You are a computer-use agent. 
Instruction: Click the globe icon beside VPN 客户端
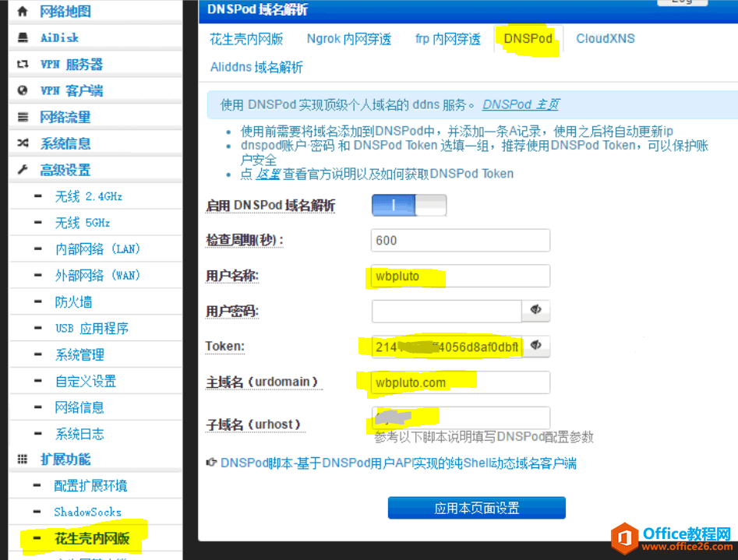[x=22, y=90]
